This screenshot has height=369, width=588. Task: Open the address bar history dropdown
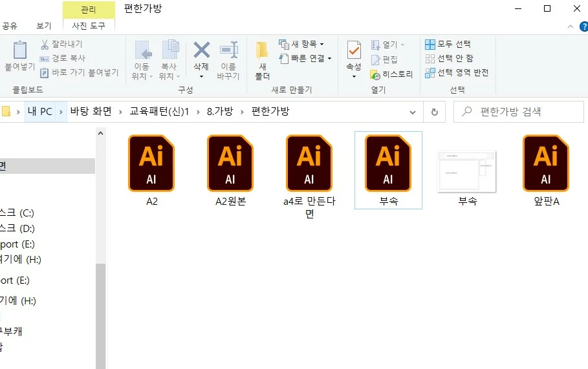[413, 112]
